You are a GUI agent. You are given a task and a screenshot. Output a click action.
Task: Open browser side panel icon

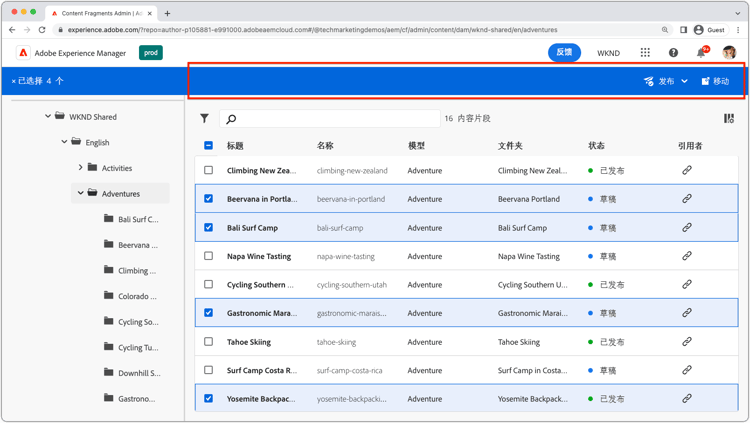coord(684,30)
